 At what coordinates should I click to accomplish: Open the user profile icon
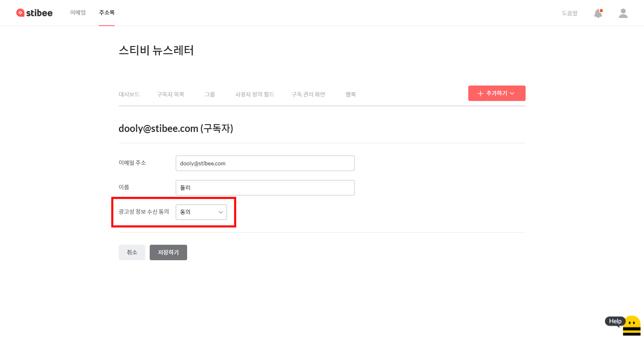point(623,13)
